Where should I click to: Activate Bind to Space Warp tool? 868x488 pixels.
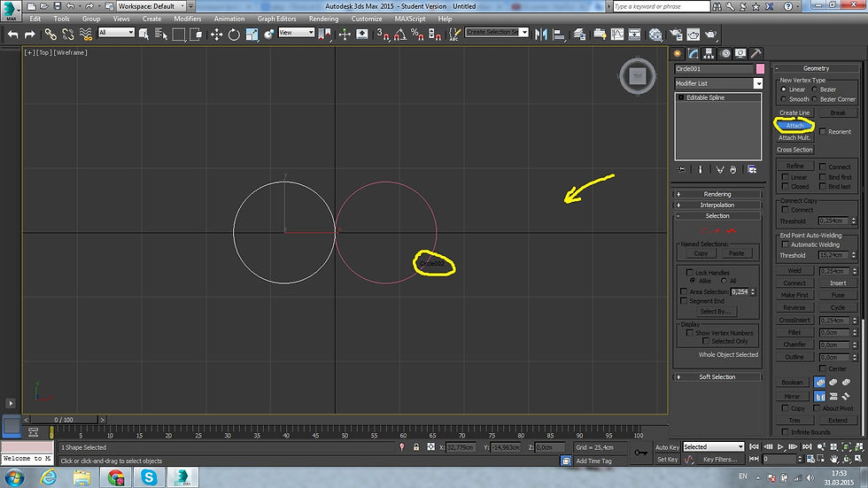click(x=86, y=35)
